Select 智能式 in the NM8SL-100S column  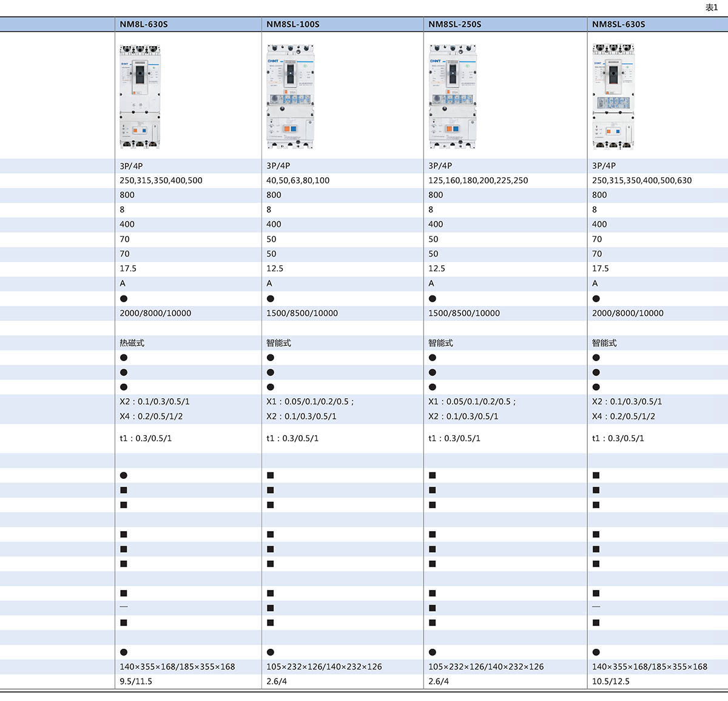278,343
